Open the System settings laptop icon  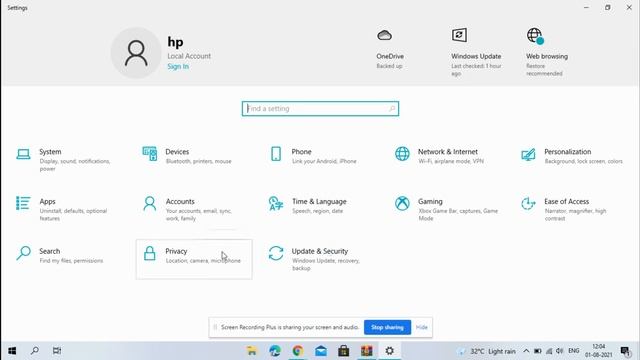point(23,154)
